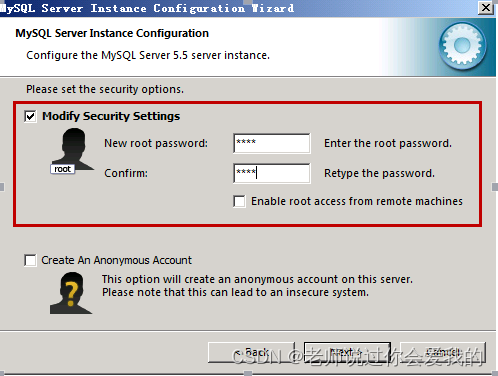Click the small root label badge
The width and height of the screenshot is (498, 376).
point(62,169)
